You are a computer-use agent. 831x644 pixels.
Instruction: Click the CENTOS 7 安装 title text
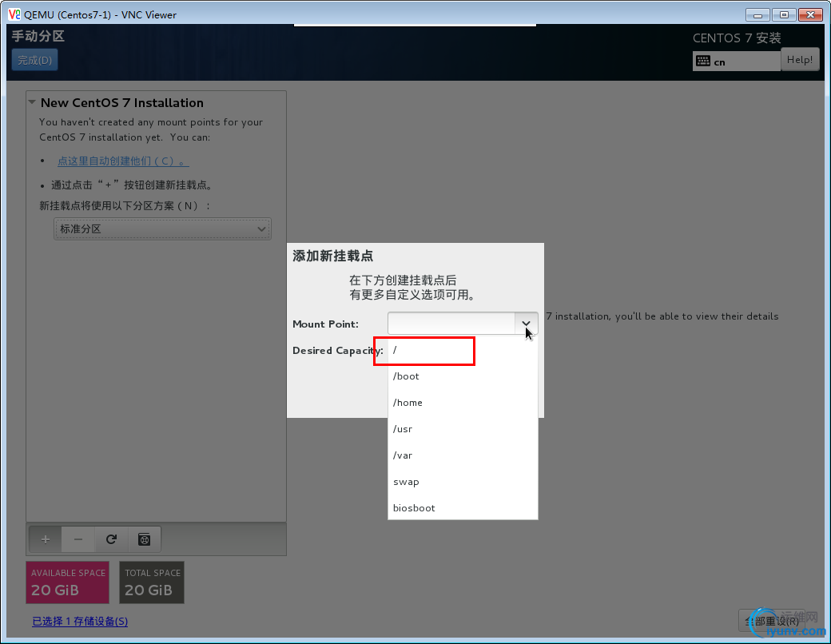(737, 38)
